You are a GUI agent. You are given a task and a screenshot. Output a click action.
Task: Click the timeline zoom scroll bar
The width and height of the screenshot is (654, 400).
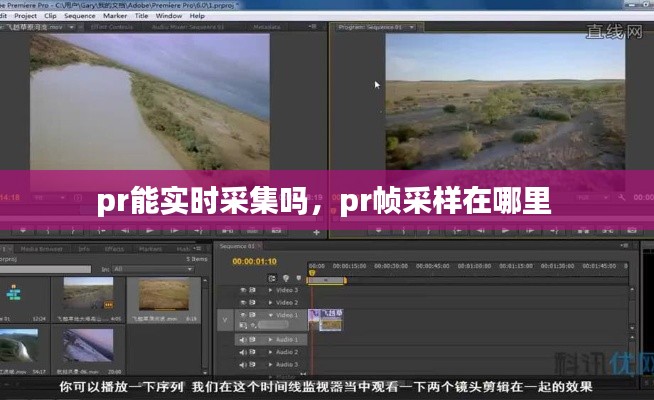tap(326, 281)
